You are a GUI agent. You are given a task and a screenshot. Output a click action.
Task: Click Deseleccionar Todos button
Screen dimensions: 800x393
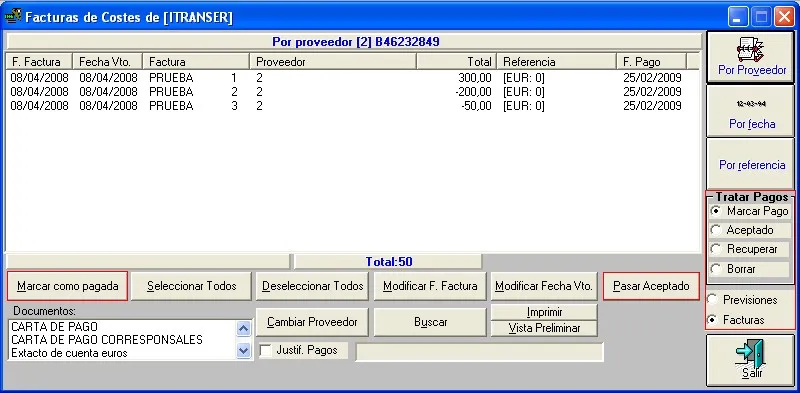[x=312, y=286]
